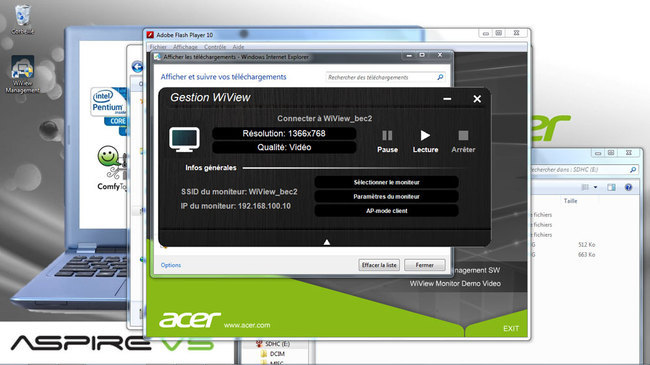Click the Arrêter stop button
Screen dimensions: 650x365
point(463,141)
